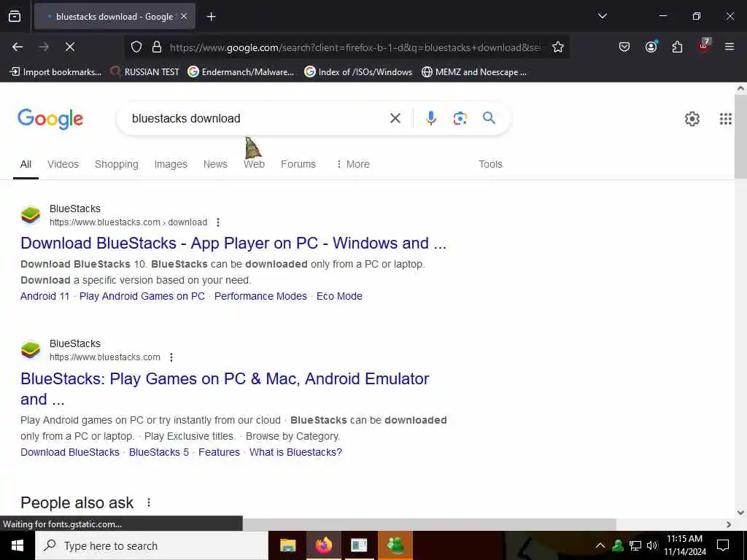This screenshot has height=560, width=747.
Task: Select the All results tab
Action: tap(26, 164)
